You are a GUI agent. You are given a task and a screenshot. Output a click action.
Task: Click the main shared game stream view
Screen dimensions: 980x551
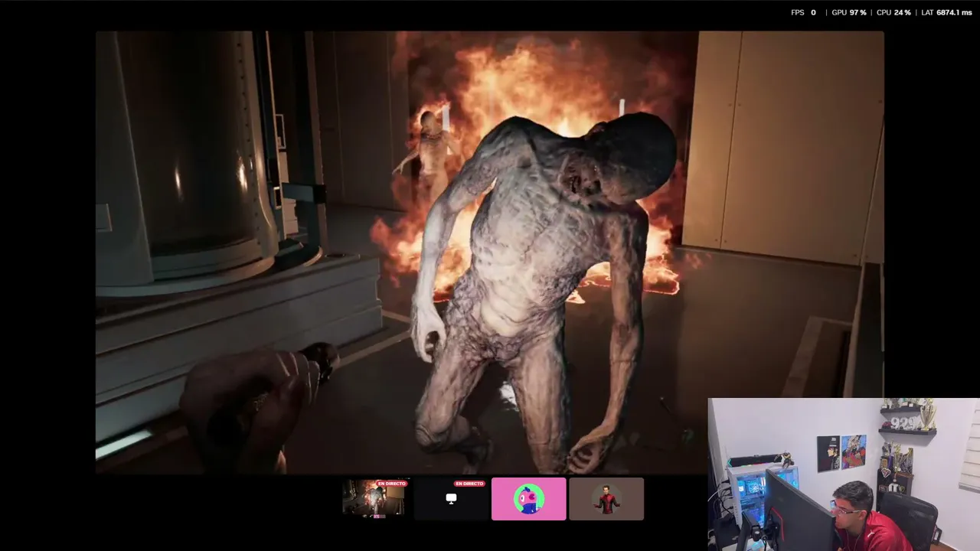(490, 252)
